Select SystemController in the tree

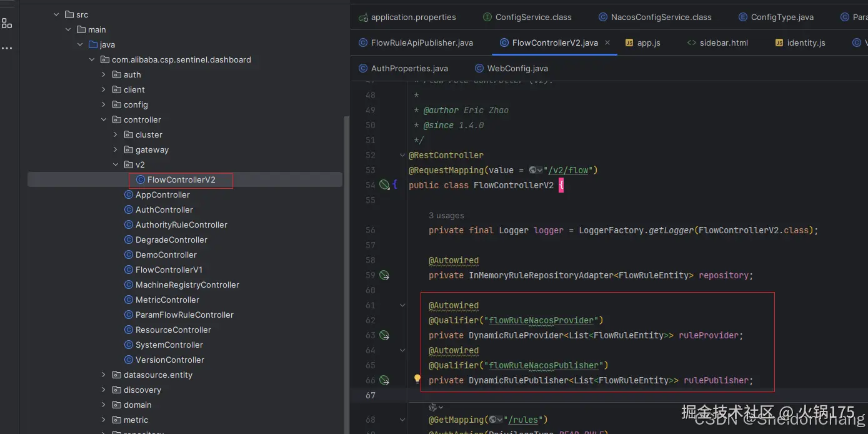click(169, 345)
